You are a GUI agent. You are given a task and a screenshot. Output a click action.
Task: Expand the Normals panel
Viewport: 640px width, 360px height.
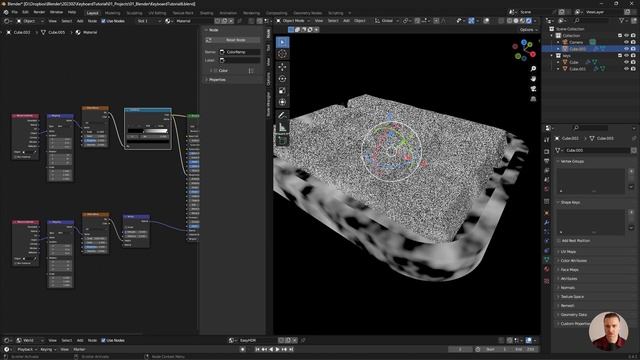pos(568,288)
